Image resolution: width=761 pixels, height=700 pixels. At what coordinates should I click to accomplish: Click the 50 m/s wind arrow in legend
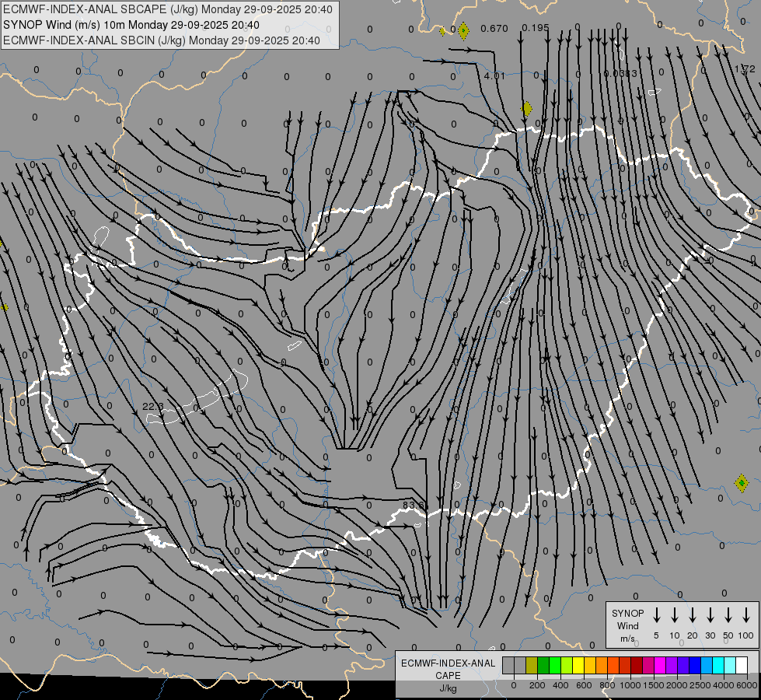[x=728, y=615]
